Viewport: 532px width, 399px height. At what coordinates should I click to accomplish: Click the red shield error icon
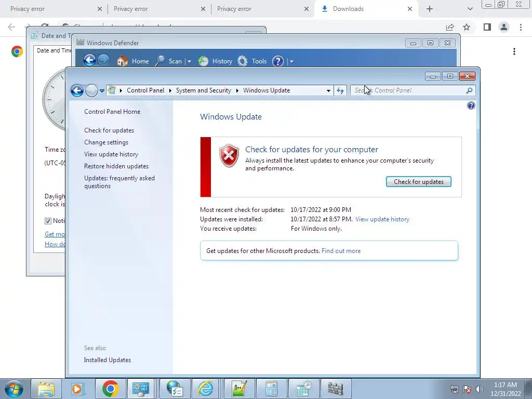tap(229, 155)
